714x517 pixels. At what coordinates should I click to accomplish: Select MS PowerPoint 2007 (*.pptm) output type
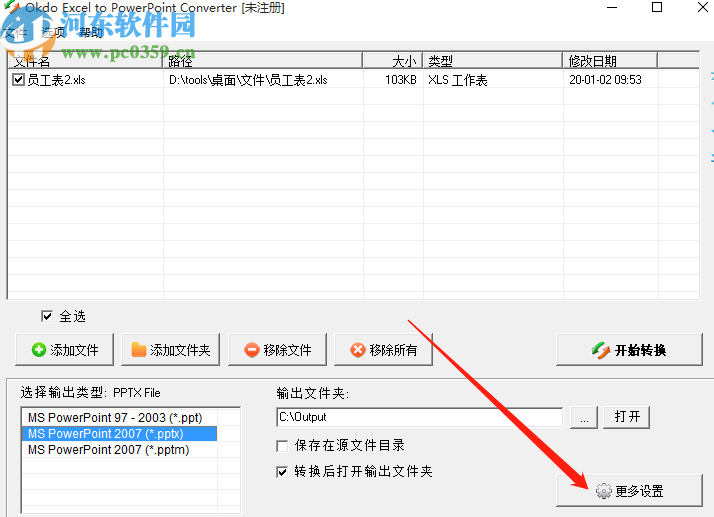click(x=119, y=450)
